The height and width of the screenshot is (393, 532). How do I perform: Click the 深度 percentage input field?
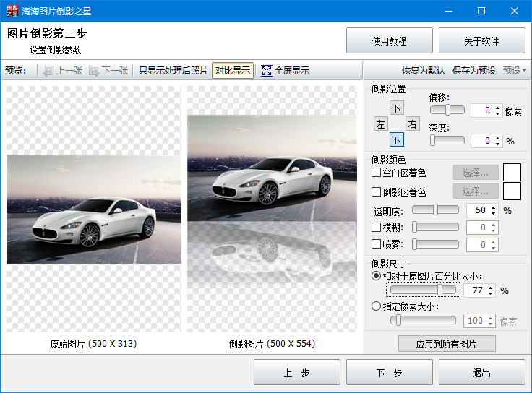481,141
